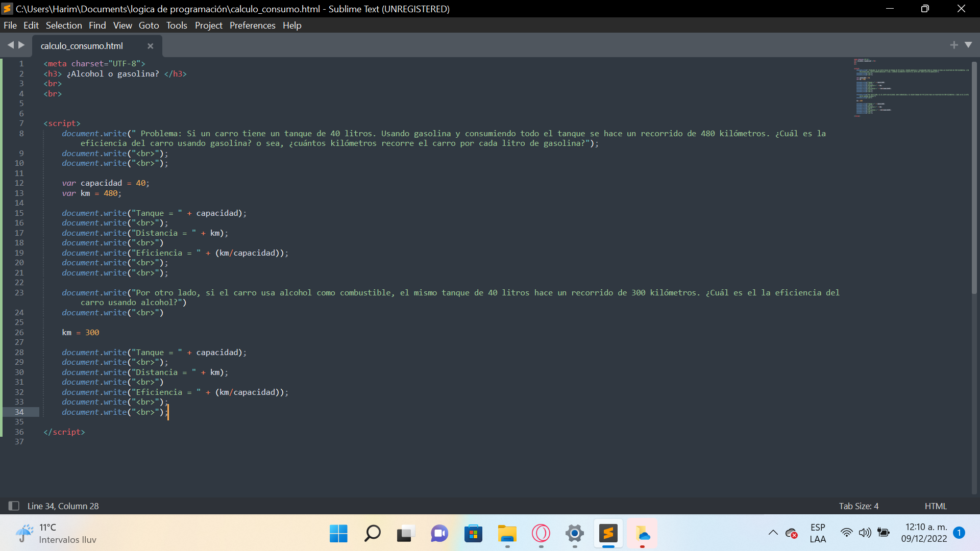
Task: Click the Line 34, Column 28 status
Action: tap(63, 506)
